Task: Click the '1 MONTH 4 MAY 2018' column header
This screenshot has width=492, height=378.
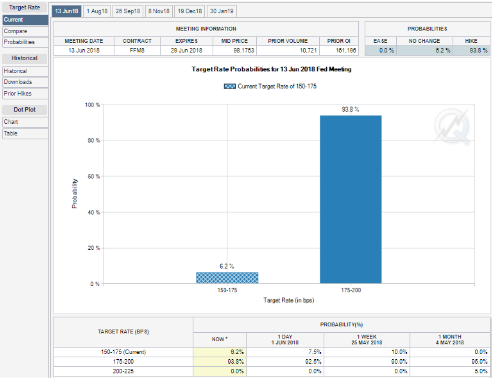Action: (x=450, y=339)
